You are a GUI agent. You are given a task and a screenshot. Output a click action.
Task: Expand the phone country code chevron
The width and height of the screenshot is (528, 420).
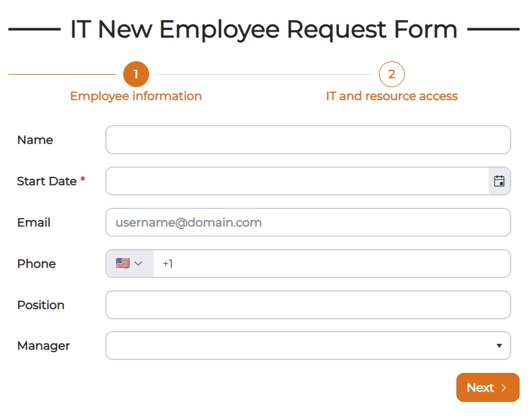click(138, 263)
